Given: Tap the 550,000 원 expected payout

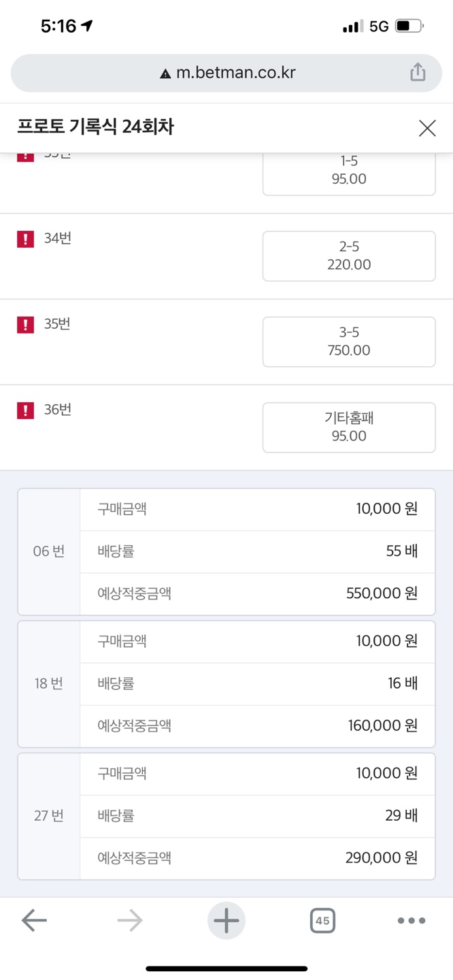Looking at the screenshot, I should [382, 593].
